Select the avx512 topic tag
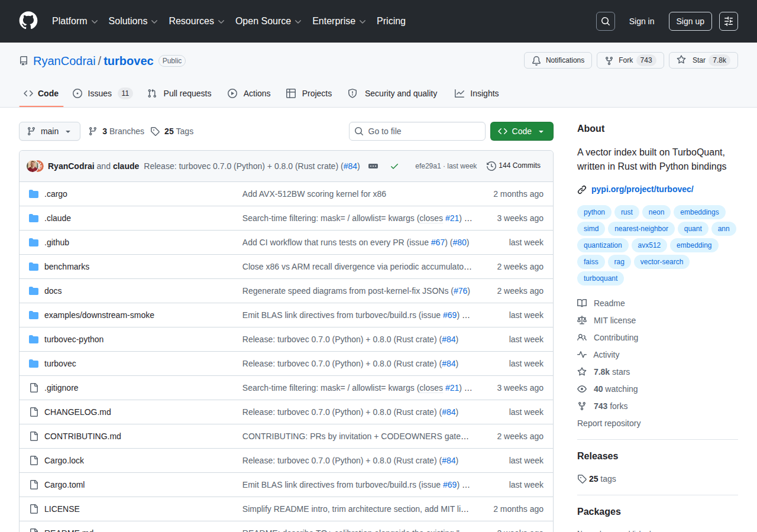The image size is (757, 532). 649,245
